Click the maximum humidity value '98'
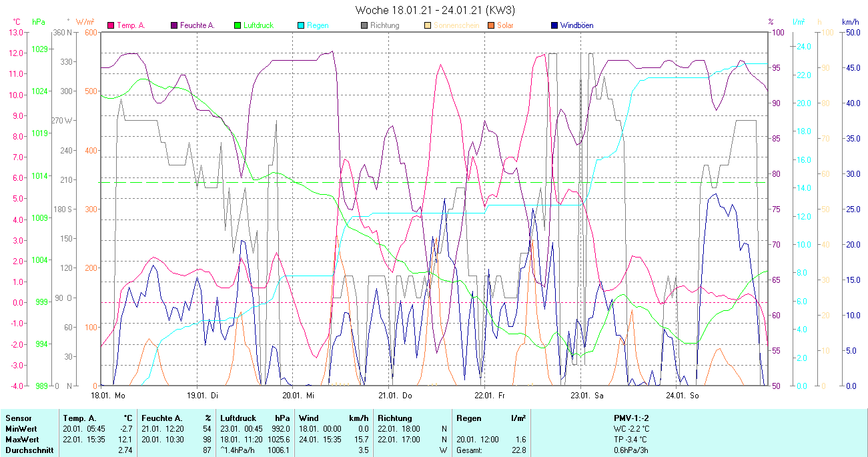The height and width of the screenshot is (457, 868). tap(207, 440)
